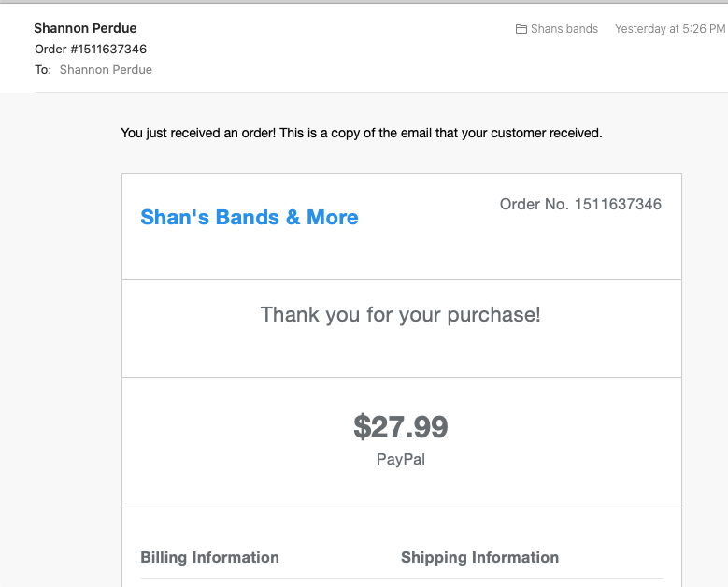This screenshot has width=728, height=587.
Task: Open the Shan's Bands & More store link
Action: pos(249,218)
